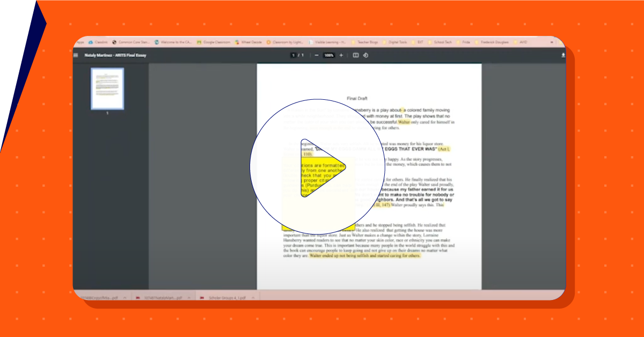Click the fit to page icon
The height and width of the screenshot is (337, 644).
tap(355, 55)
